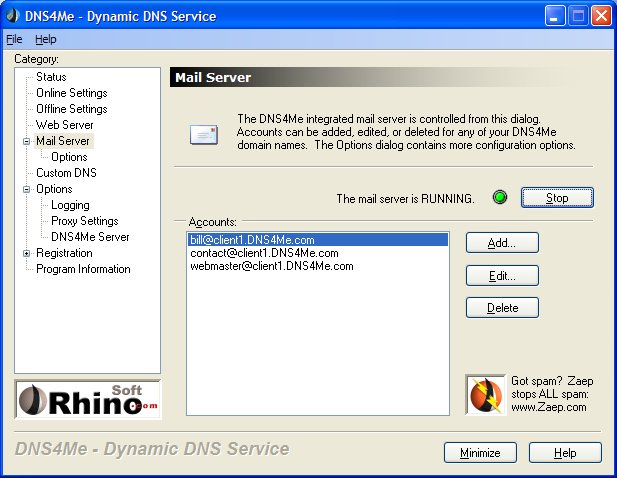The image size is (617, 478).
Task: Open Program Information category
Action: coord(83,269)
